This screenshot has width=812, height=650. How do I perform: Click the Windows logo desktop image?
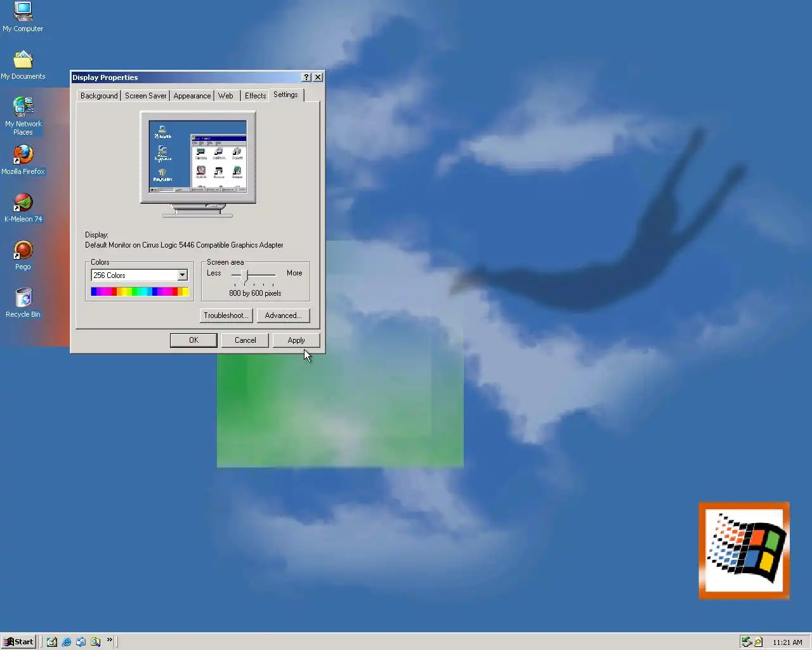(x=744, y=550)
